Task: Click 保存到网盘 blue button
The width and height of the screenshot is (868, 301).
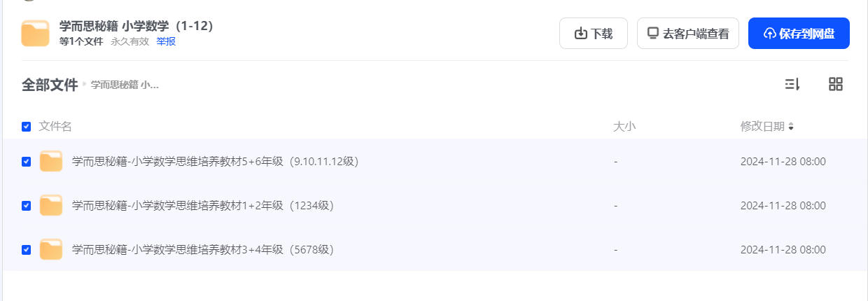Action: click(799, 34)
